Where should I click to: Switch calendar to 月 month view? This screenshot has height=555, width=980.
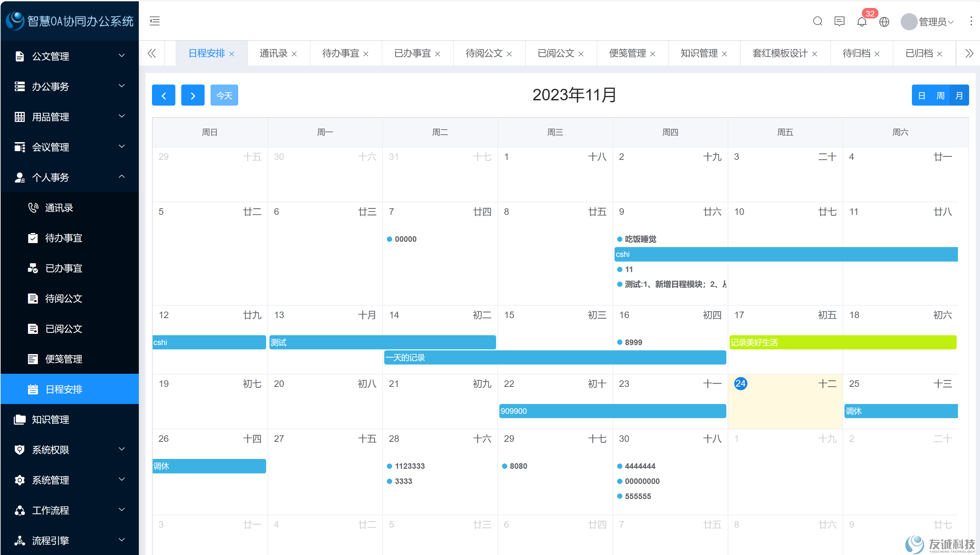[959, 95]
